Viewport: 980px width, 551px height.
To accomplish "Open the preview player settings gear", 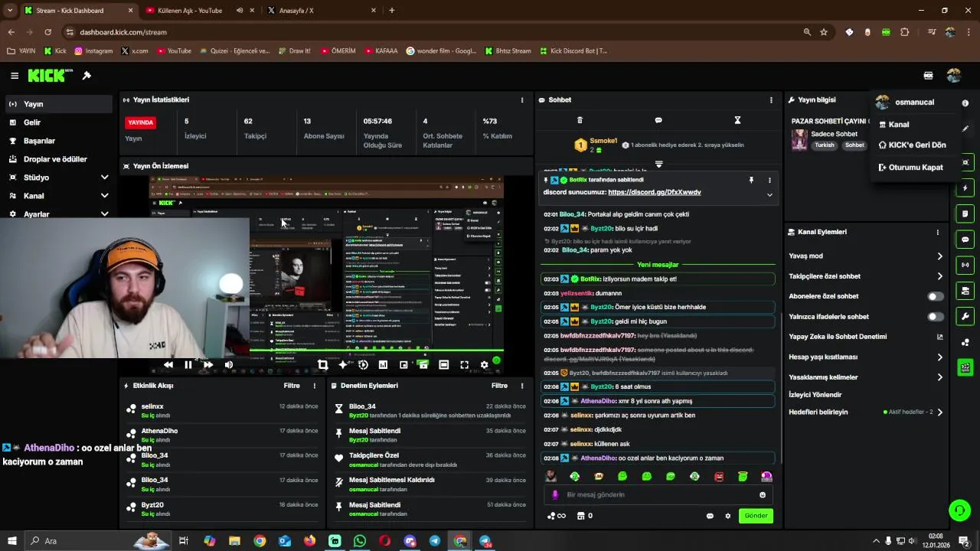I will tap(484, 365).
